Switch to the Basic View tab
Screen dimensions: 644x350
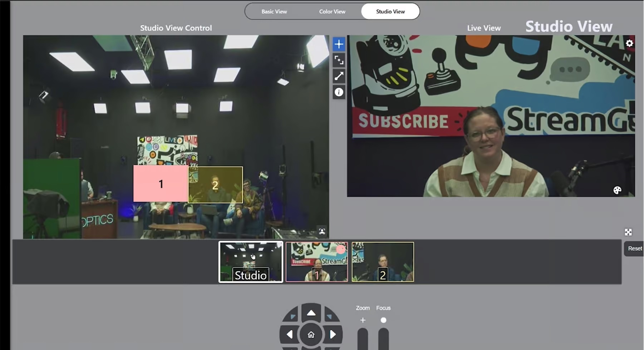274,11
